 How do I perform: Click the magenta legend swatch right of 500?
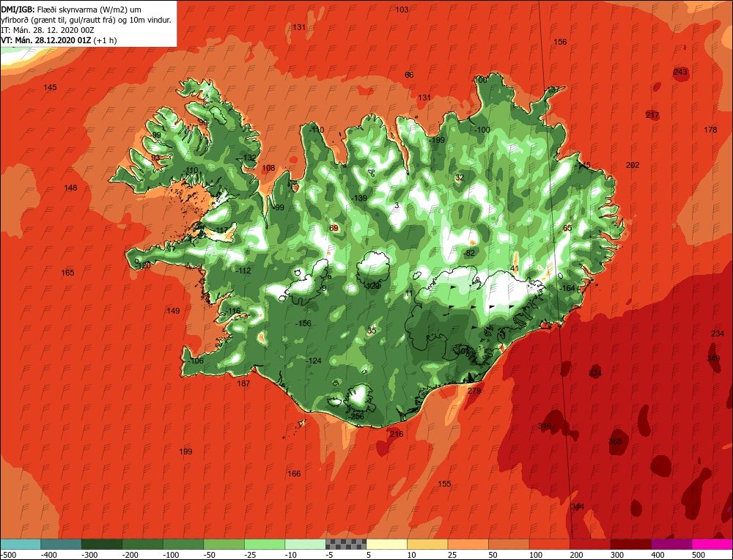point(712,544)
